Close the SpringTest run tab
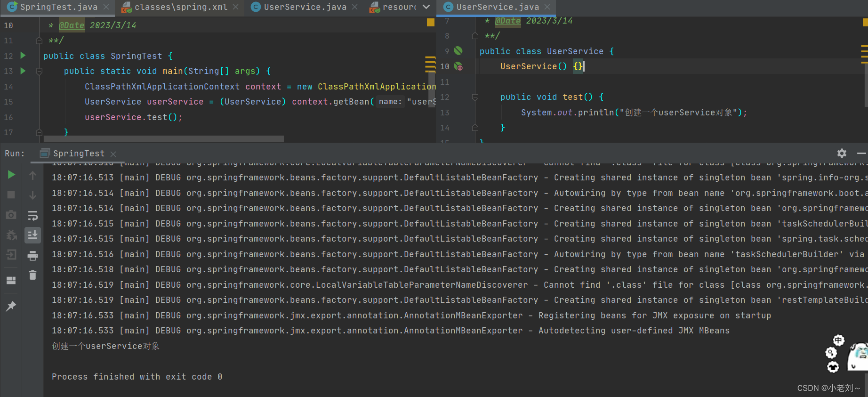 coord(113,154)
